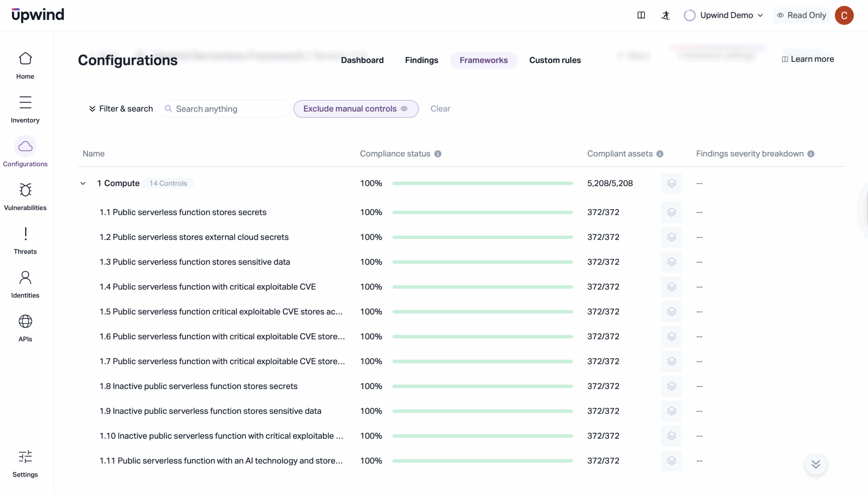Click layers icon for control 1.8

pyautogui.click(x=671, y=386)
